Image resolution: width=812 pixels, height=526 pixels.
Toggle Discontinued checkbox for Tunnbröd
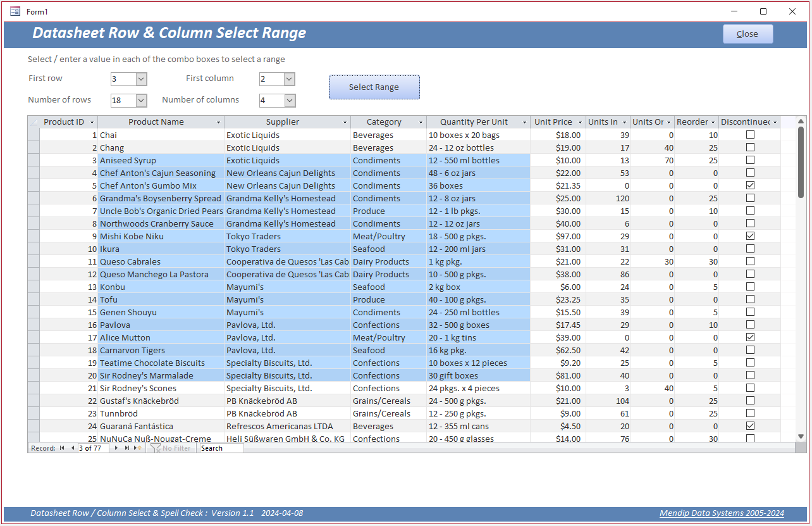750,413
